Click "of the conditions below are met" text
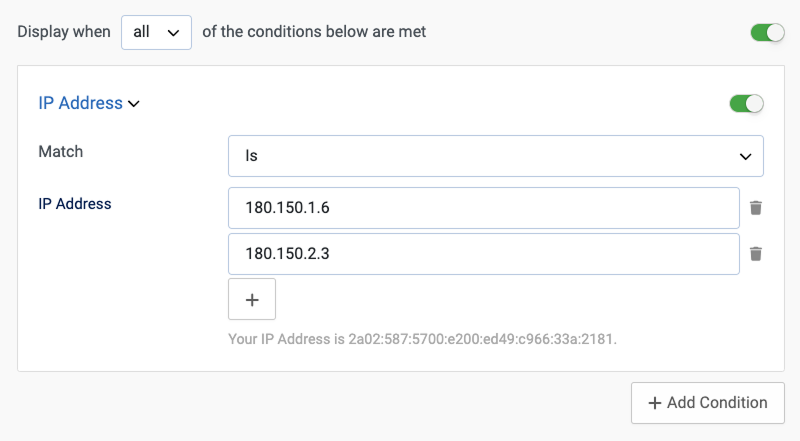800x441 pixels. click(x=314, y=32)
